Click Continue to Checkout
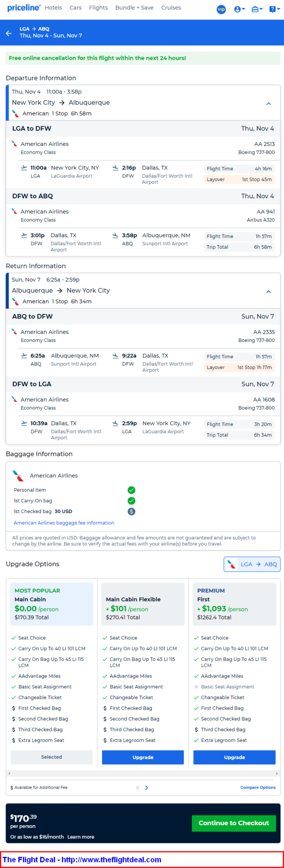The width and height of the screenshot is (284, 868). coord(234,823)
